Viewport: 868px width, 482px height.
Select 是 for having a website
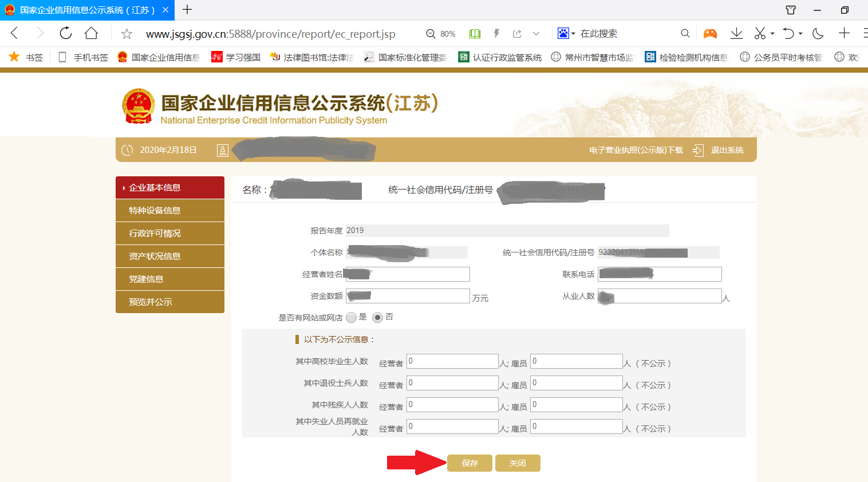(351, 317)
